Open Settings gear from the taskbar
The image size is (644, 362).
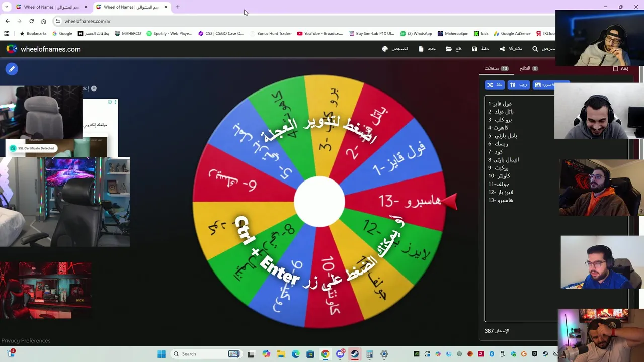384,354
